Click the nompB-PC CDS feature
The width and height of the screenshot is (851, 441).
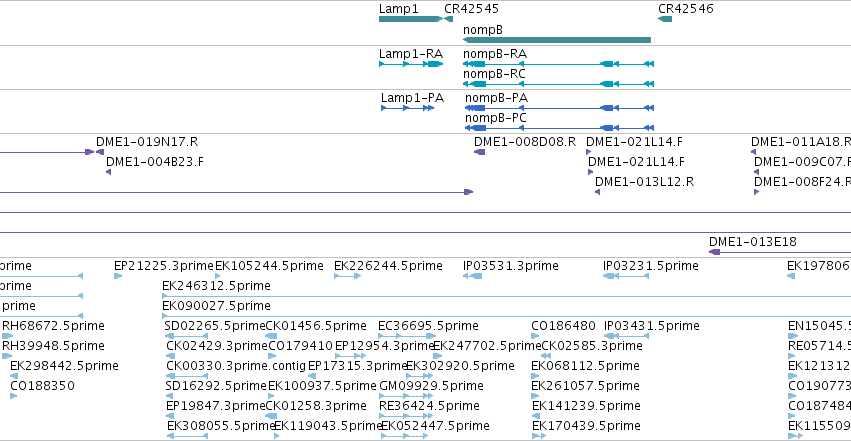coord(560,128)
